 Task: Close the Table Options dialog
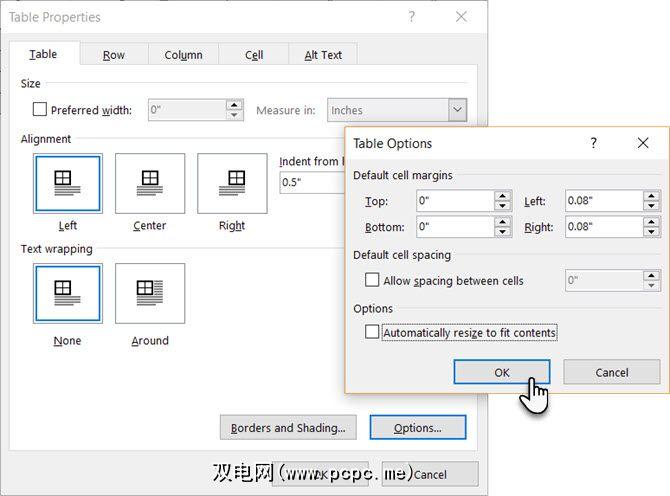(x=643, y=143)
